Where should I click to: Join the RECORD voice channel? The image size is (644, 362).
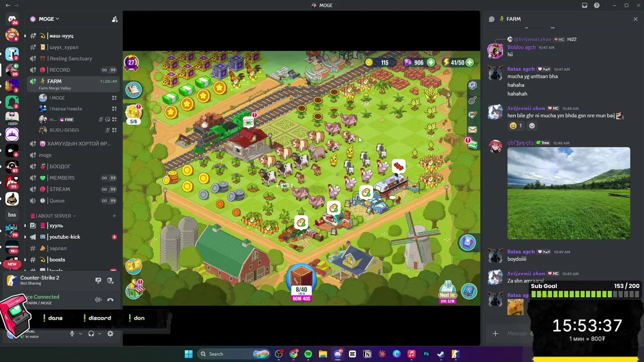73,70
